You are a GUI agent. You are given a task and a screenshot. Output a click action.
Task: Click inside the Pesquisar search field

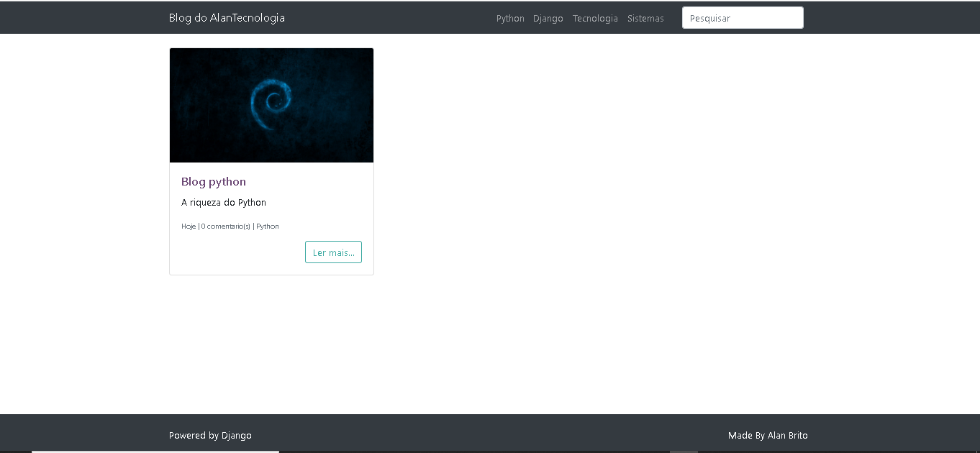coord(743,17)
